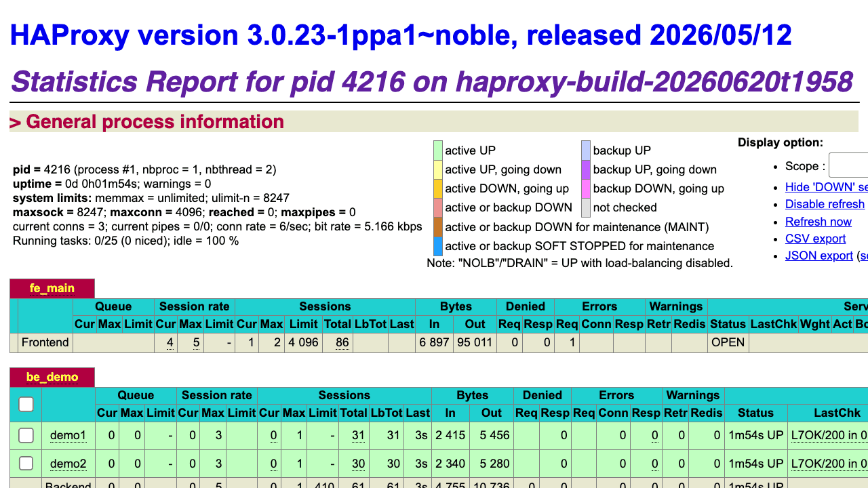Viewport: 868px width, 488px height.
Task: Click the DOWN for maintenance (MAINT) swatch
Action: [x=438, y=227]
